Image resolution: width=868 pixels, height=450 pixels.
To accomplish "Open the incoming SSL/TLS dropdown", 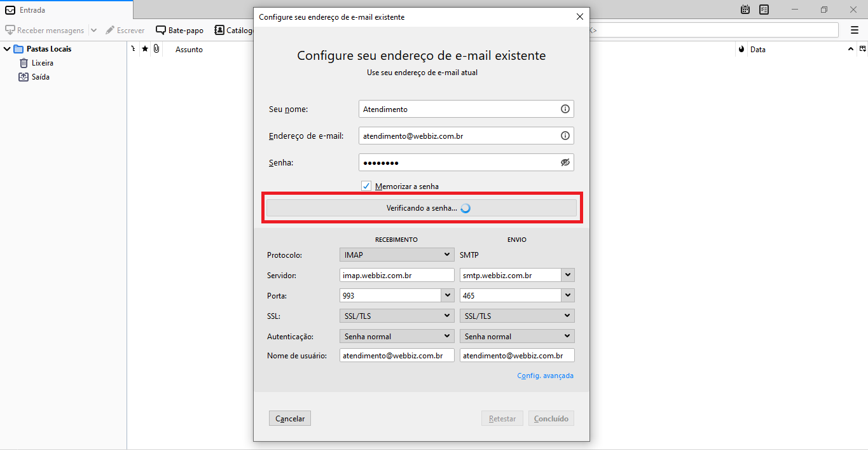I will (x=397, y=316).
